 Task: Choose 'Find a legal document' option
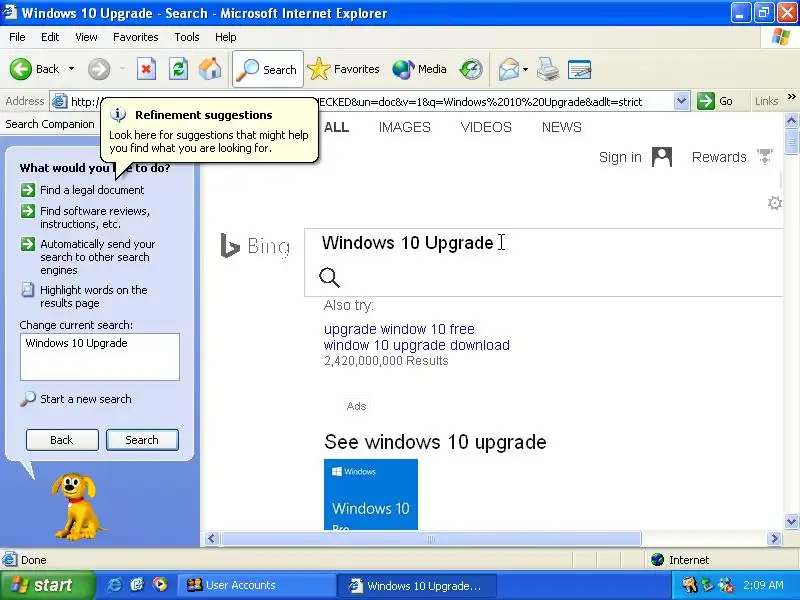click(92, 190)
